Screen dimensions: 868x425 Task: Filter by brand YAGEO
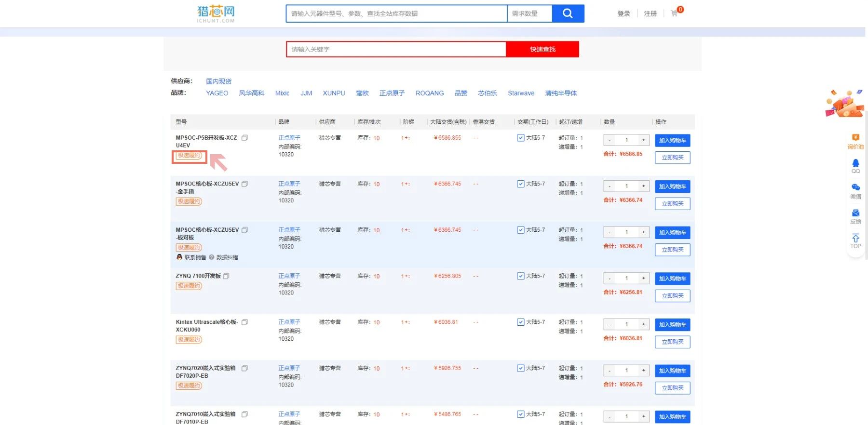pyautogui.click(x=217, y=93)
